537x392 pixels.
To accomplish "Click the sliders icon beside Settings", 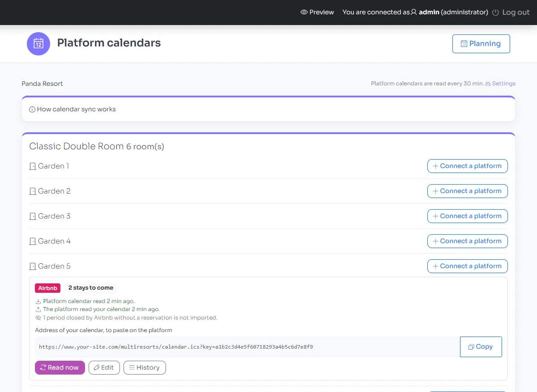I will (x=488, y=84).
